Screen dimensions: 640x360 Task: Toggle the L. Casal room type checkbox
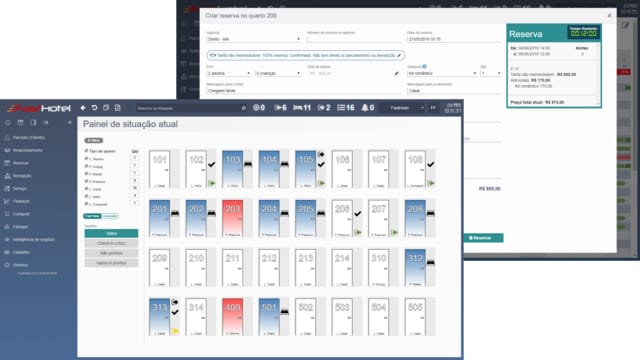[87, 189]
